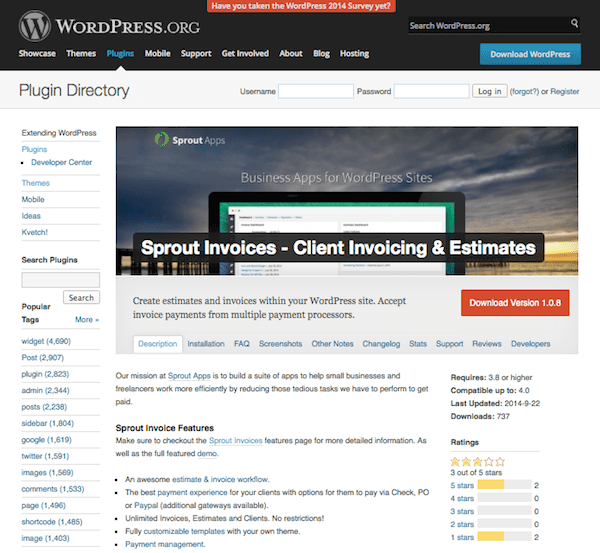
Task: Open the Support top menu item
Action: [x=196, y=54]
